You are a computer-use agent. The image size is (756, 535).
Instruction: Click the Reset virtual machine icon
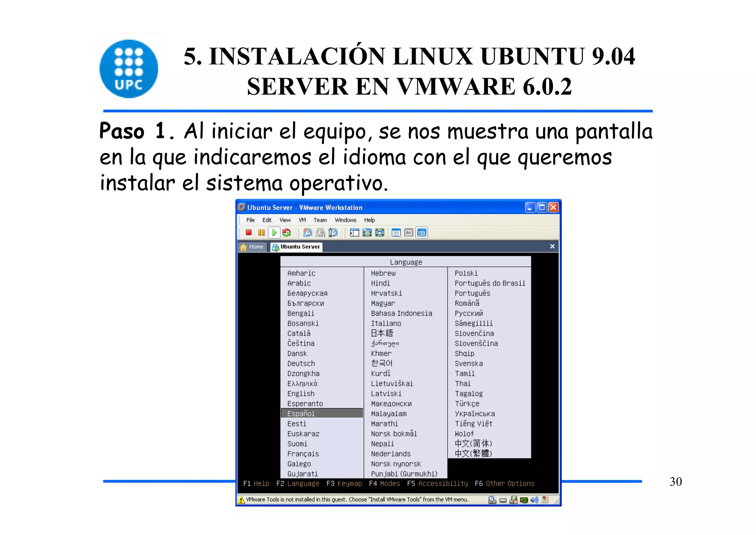tap(287, 232)
